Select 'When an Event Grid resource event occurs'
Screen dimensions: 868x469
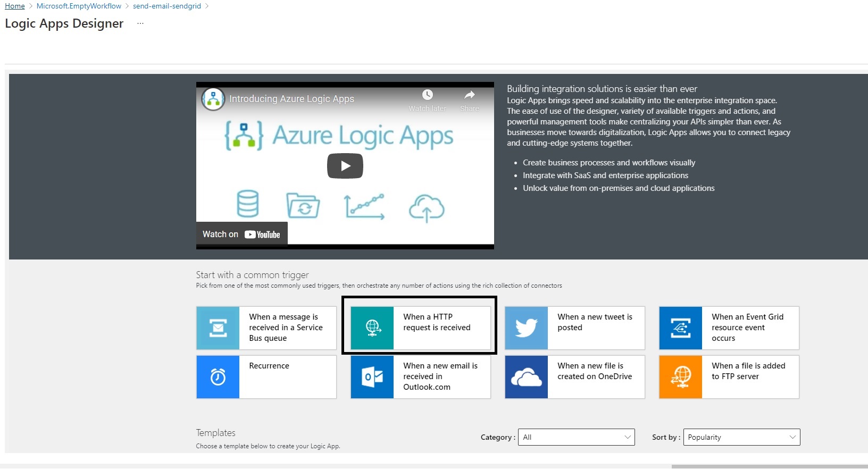coord(729,328)
